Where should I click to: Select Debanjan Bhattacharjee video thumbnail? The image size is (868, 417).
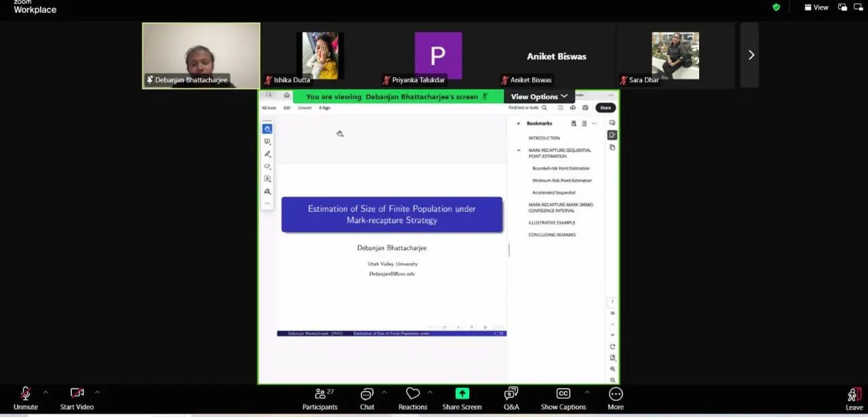(x=201, y=56)
